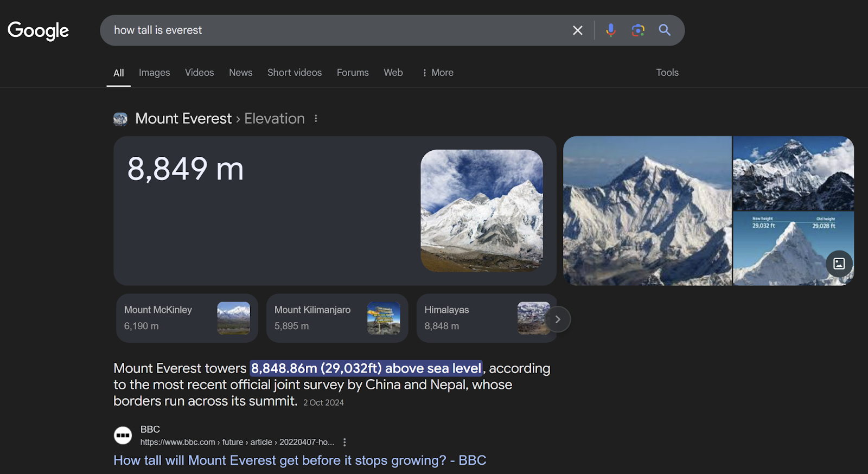Select the All tab

(x=119, y=73)
